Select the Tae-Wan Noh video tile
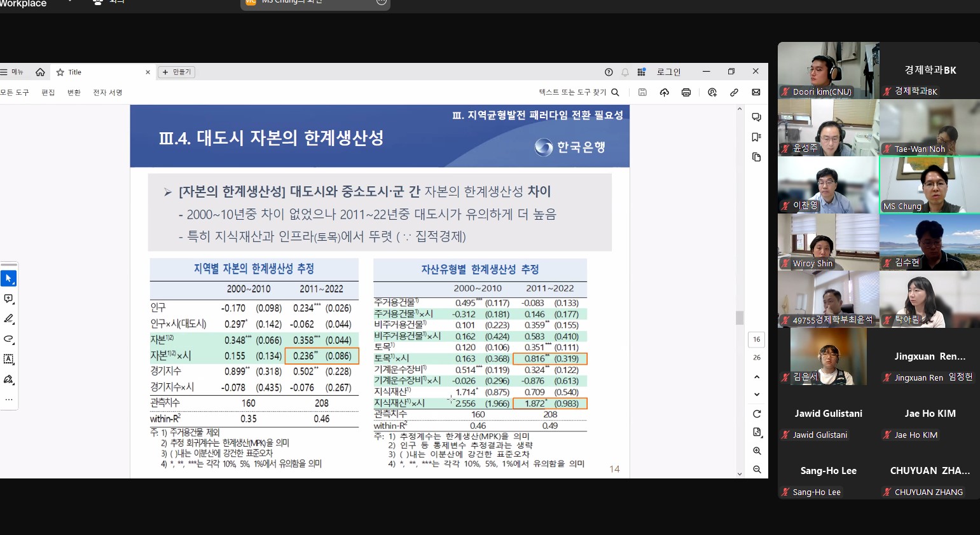 pos(930,128)
